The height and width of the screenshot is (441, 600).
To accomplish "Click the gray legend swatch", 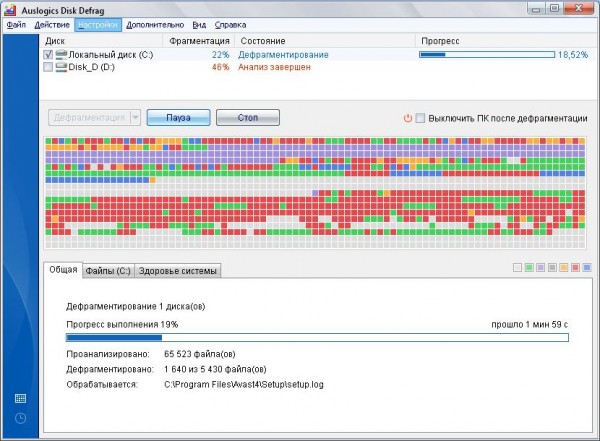I will point(552,268).
